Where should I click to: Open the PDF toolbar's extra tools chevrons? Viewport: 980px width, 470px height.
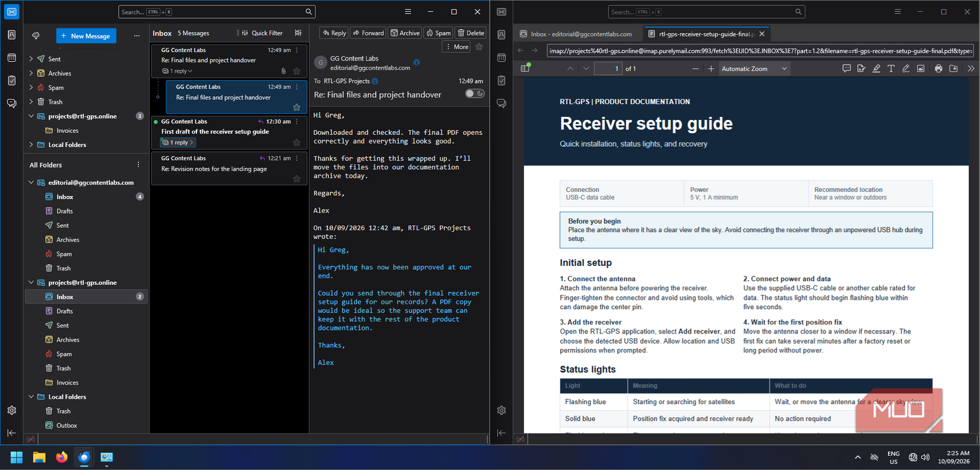coord(970,69)
